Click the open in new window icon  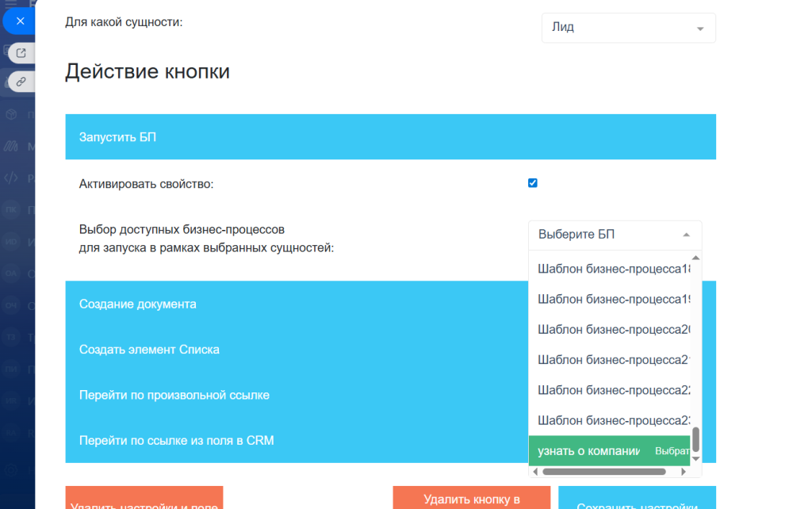click(21, 53)
